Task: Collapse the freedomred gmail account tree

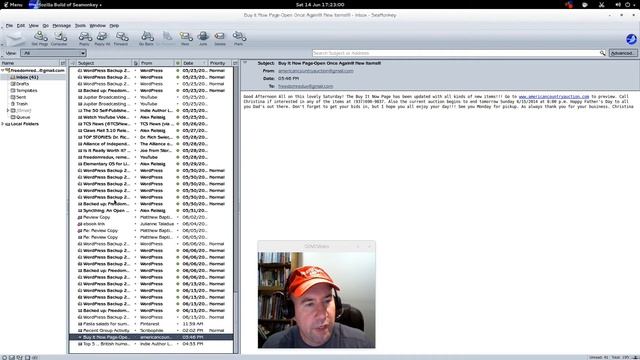Action: coord(3,70)
